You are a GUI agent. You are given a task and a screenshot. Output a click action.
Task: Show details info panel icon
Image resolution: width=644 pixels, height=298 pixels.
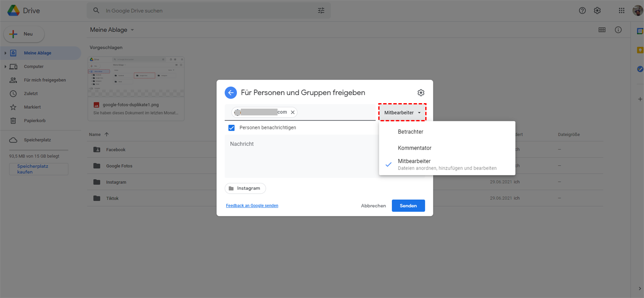[618, 30]
